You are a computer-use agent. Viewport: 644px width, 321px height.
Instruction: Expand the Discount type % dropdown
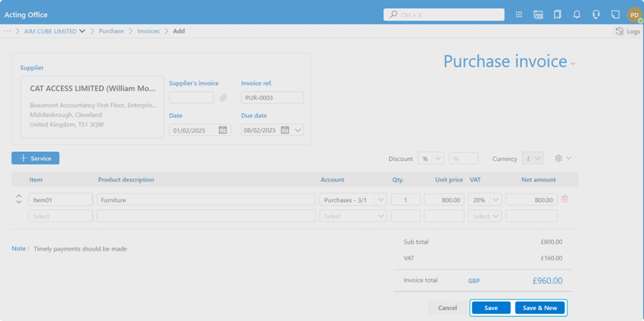click(438, 159)
